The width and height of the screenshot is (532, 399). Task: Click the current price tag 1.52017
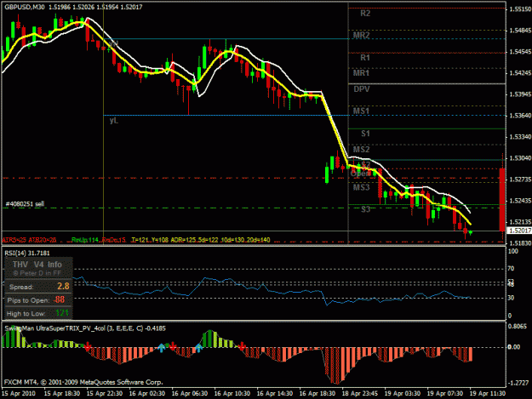click(519, 231)
